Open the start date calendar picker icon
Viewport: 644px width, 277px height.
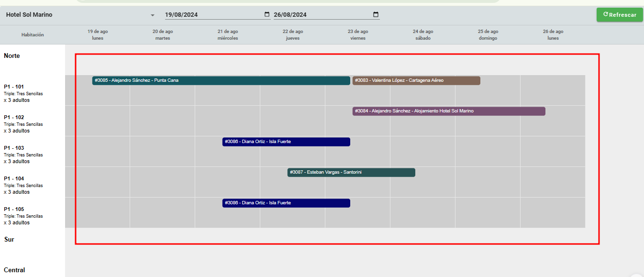click(267, 14)
